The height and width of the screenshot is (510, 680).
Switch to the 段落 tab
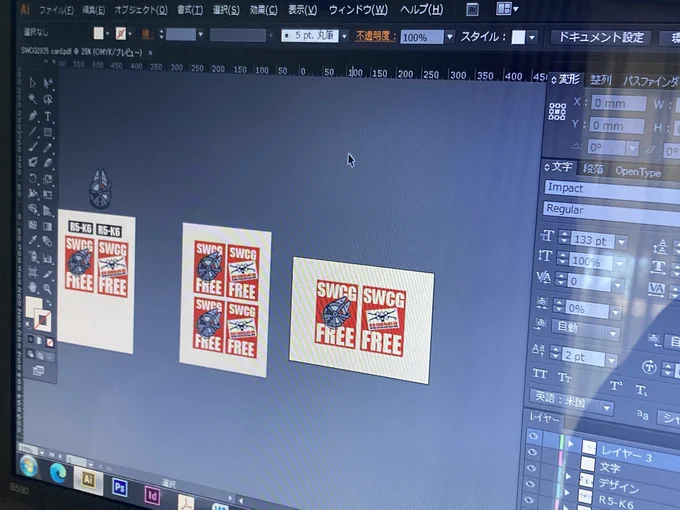click(593, 168)
